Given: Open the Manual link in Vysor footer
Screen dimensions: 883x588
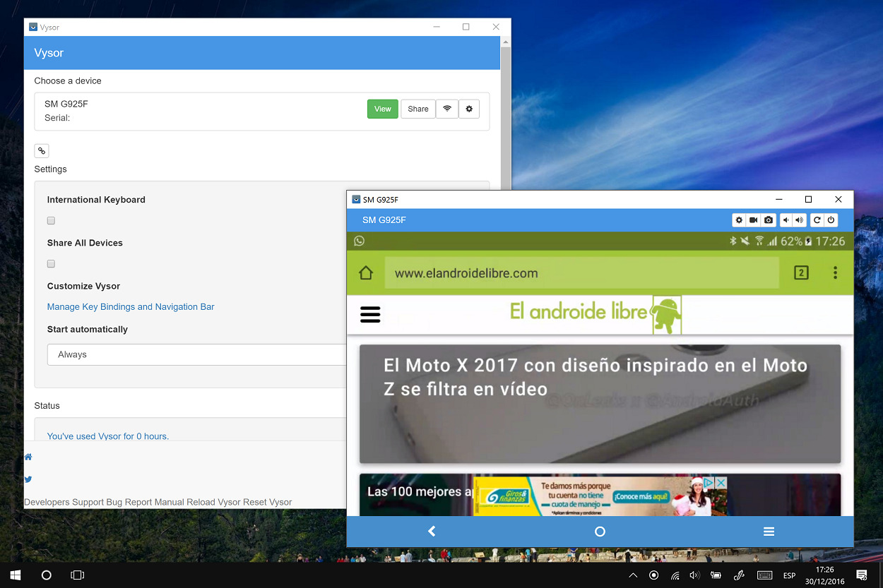Looking at the screenshot, I should coord(170,502).
